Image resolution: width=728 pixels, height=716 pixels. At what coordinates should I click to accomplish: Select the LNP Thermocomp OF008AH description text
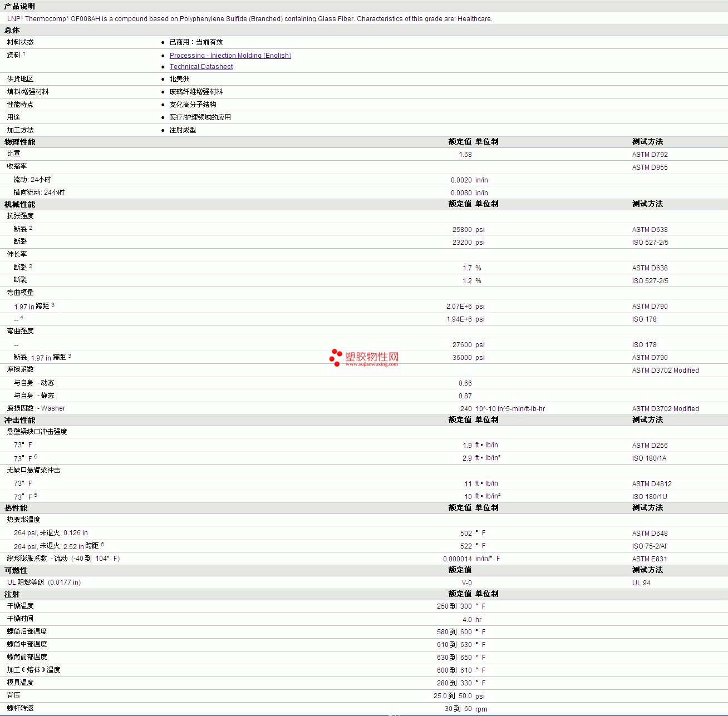(x=249, y=19)
